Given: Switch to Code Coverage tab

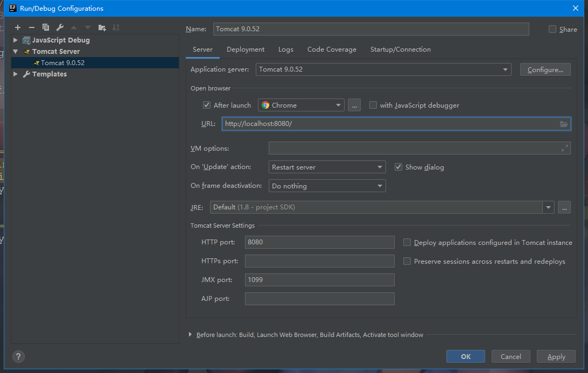Looking at the screenshot, I should click(332, 50).
